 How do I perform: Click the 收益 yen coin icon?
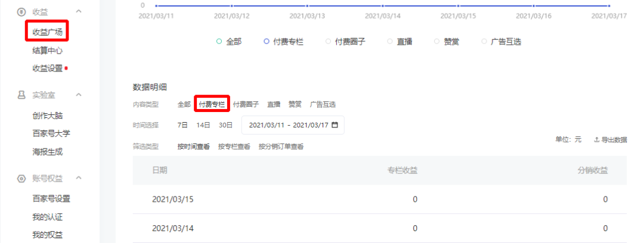pos(21,12)
